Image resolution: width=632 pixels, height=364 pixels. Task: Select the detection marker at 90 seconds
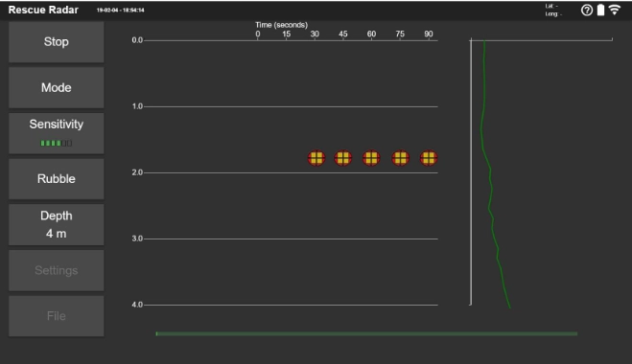[429, 158]
